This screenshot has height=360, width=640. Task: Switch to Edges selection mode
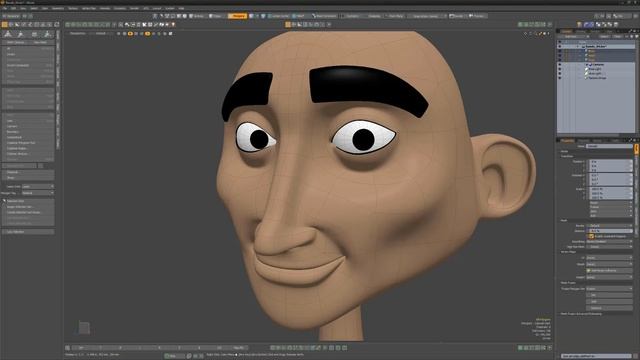[216, 16]
